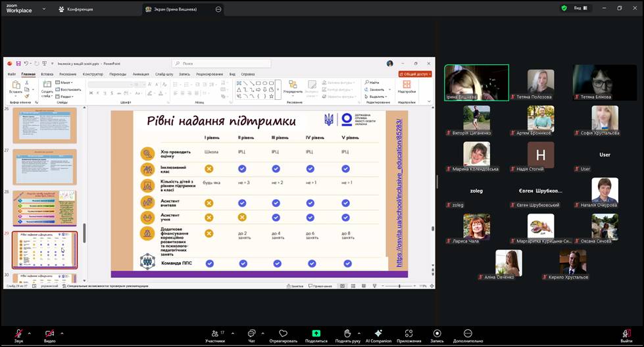Click the green Поделиться share screen icon

pos(316,334)
